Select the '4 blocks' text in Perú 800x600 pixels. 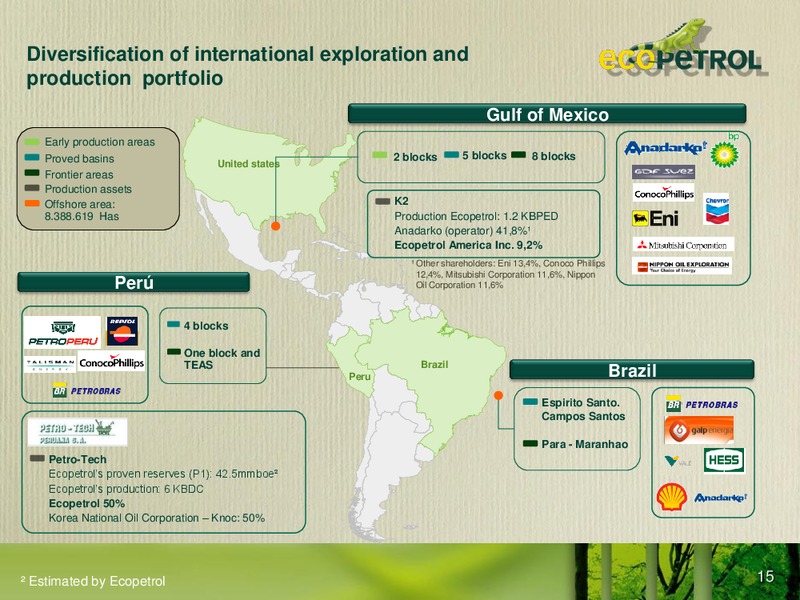point(206,326)
